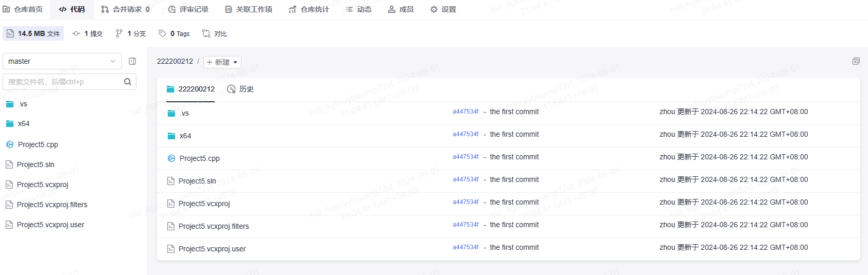868x275 pixels.
Task: View the 1 分支 branches list
Action: point(131,33)
